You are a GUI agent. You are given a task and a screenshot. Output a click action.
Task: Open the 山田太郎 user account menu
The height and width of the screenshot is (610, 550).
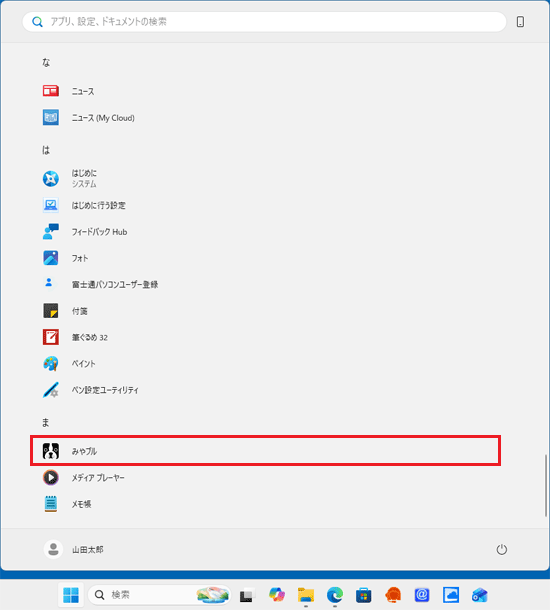[74, 549]
